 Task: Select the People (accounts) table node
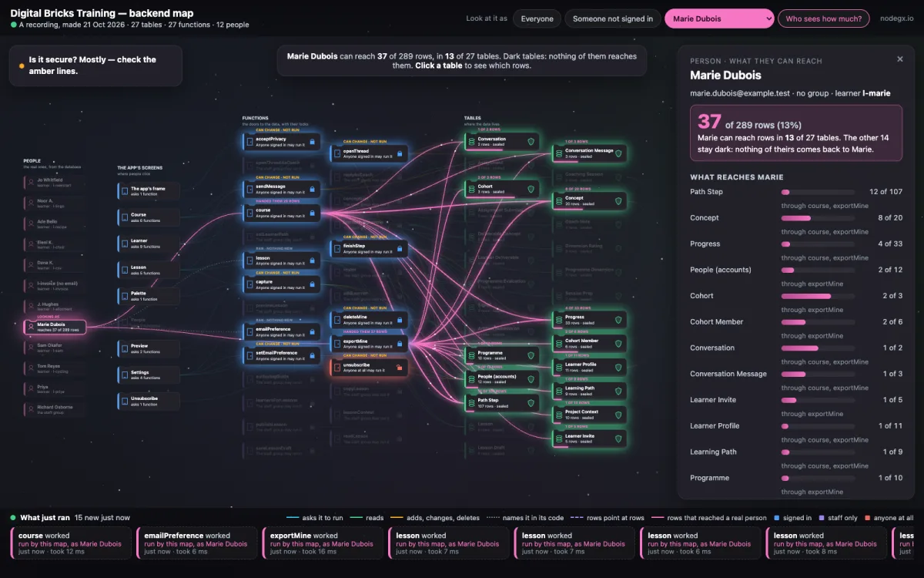click(x=502, y=378)
